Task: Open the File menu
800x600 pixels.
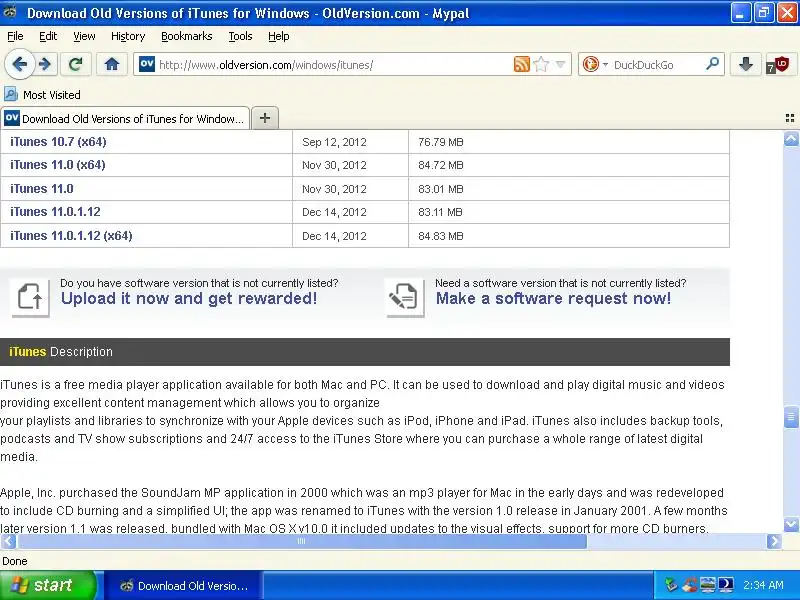Action: click(x=15, y=36)
